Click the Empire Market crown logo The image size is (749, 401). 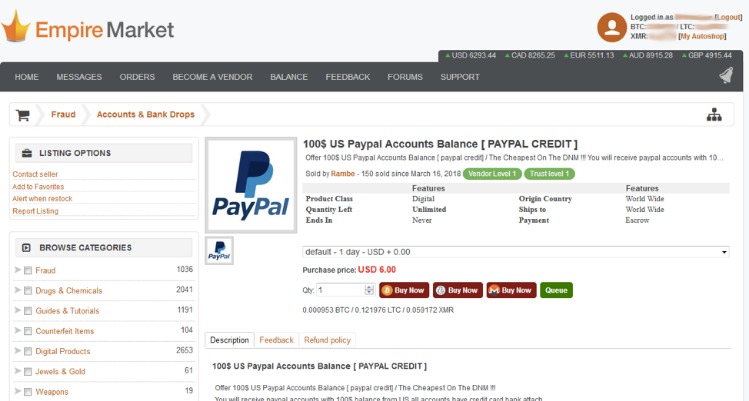click(x=16, y=26)
